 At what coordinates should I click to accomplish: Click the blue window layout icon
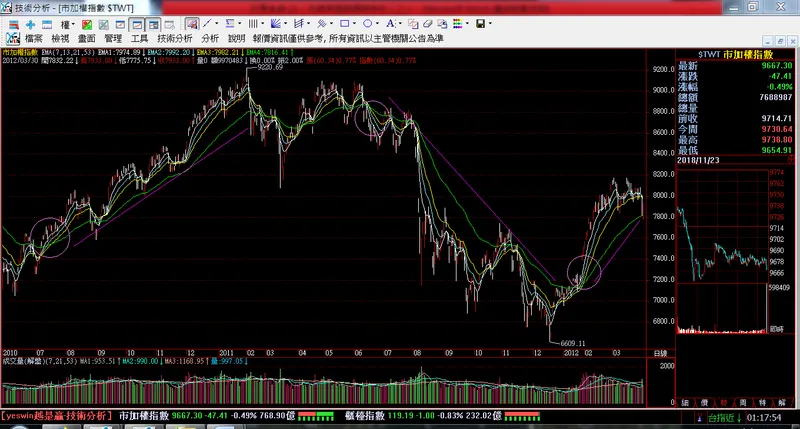(x=47, y=24)
